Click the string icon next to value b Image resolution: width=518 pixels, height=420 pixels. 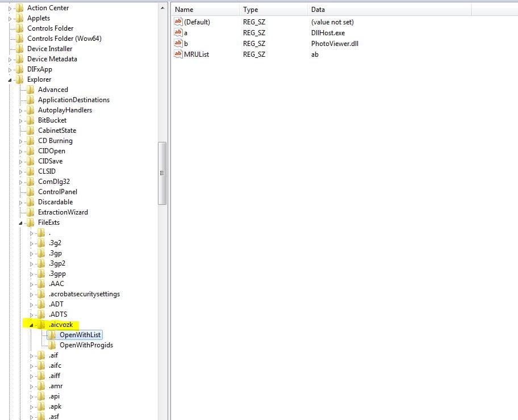click(x=178, y=43)
